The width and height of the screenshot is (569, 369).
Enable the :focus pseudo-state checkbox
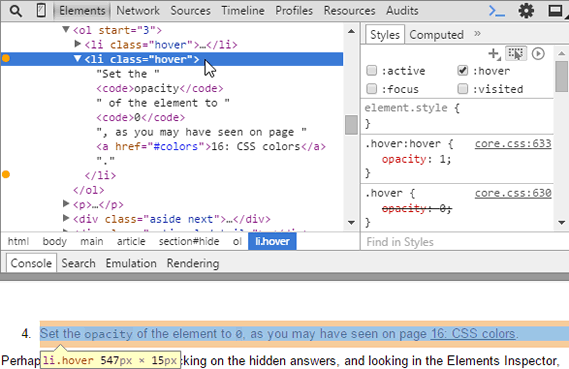372,89
